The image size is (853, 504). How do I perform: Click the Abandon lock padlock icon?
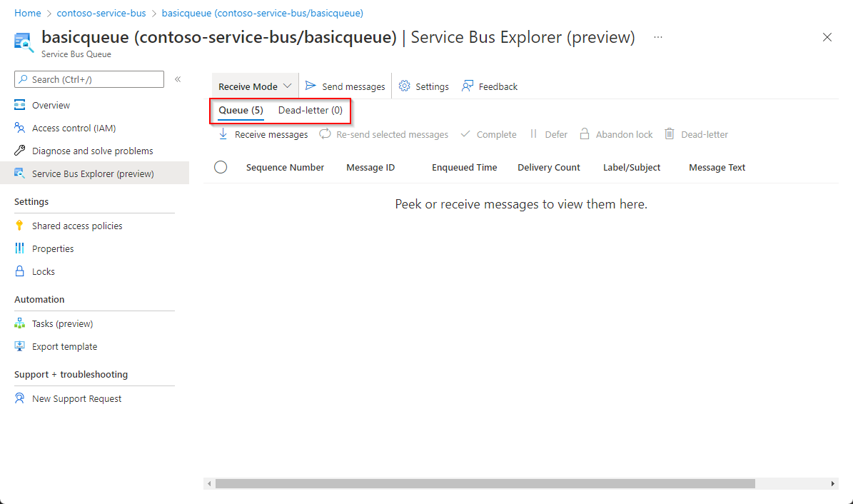[x=585, y=134]
